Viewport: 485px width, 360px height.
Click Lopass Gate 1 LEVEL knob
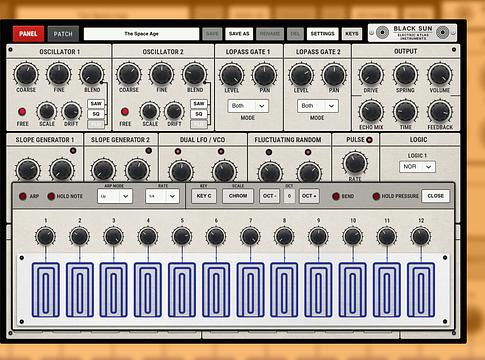pos(232,75)
